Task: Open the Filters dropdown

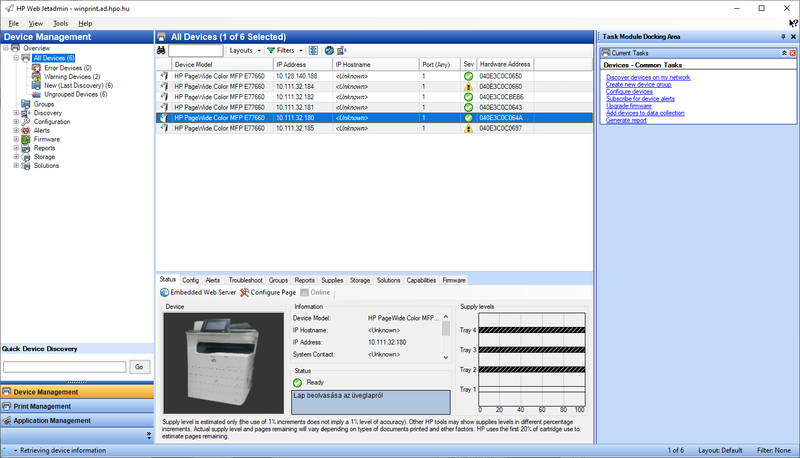Action: 286,50
